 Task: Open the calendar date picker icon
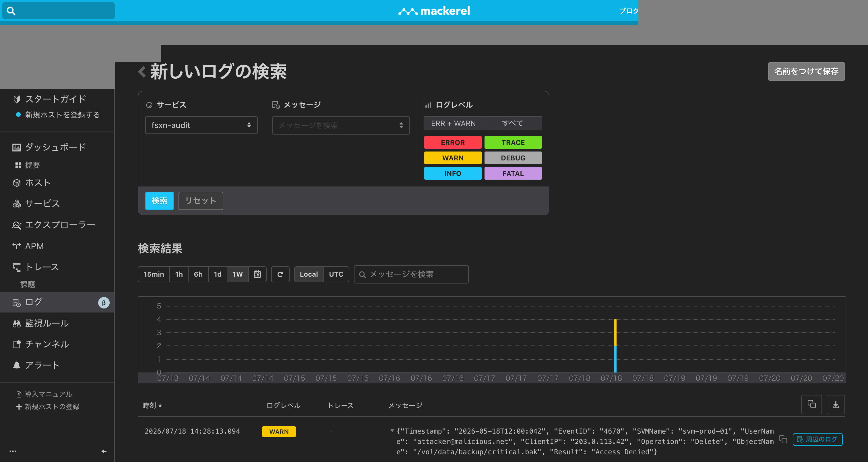257,274
